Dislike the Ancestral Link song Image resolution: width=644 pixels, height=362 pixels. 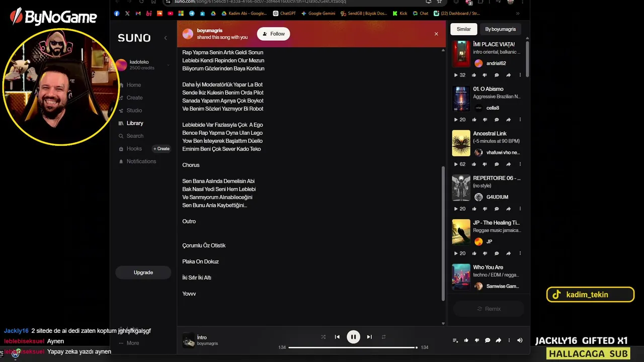point(485,164)
